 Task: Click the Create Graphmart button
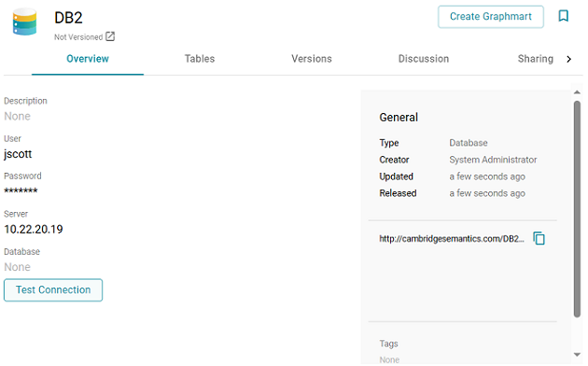(x=491, y=17)
